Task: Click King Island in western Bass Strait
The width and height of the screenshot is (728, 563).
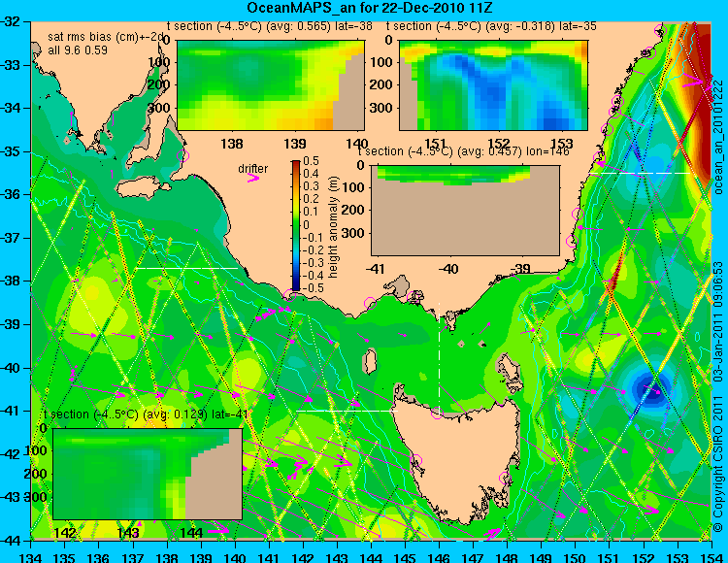Action: click(x=370, y=362)
